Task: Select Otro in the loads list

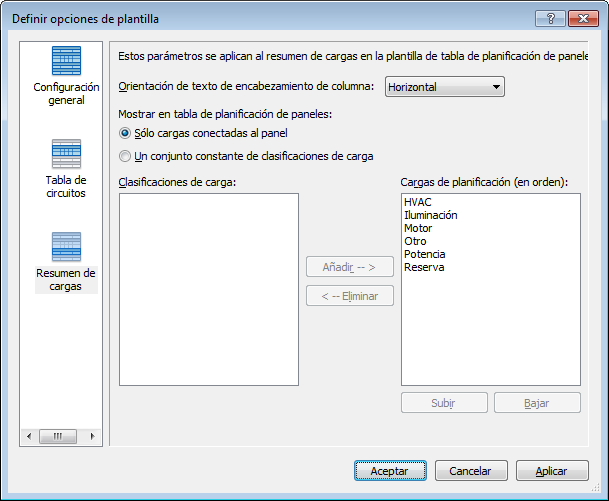Action: click(x=415, y=241)
